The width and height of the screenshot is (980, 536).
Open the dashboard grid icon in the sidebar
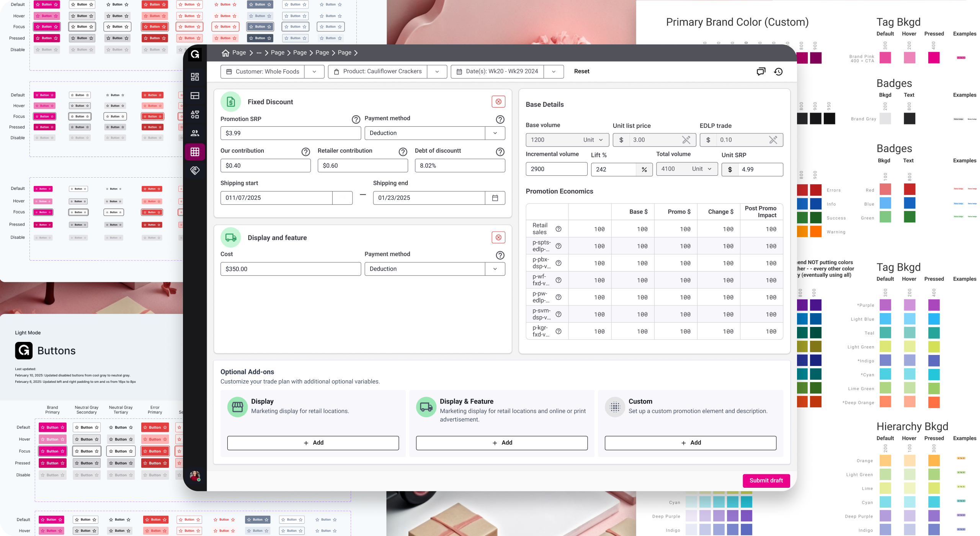click(195, 77)
